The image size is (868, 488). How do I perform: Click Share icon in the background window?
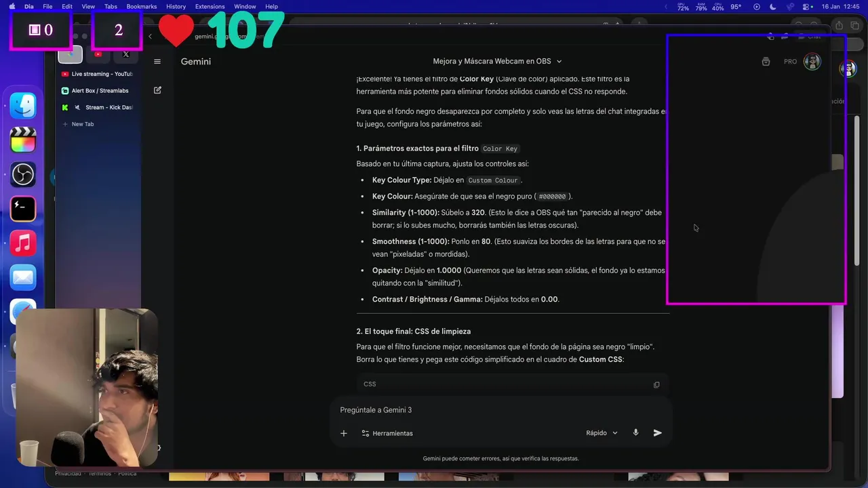click(839, 26)
